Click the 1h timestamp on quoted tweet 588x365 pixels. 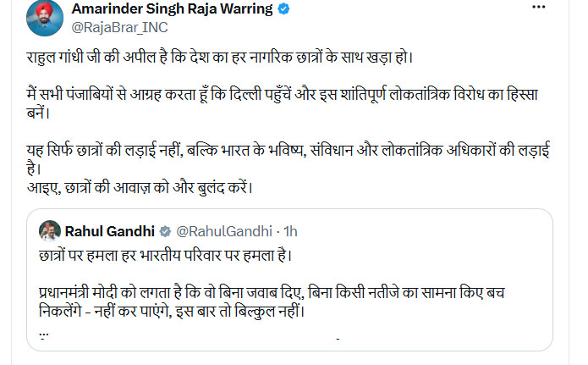tap(290, 231)
